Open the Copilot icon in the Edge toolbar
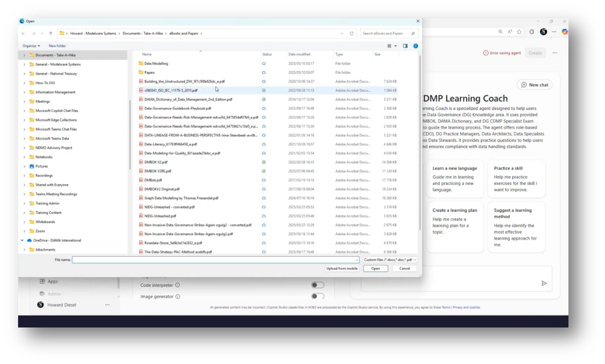The height and width of the screenshot is (364, 605). coord(565,32)
